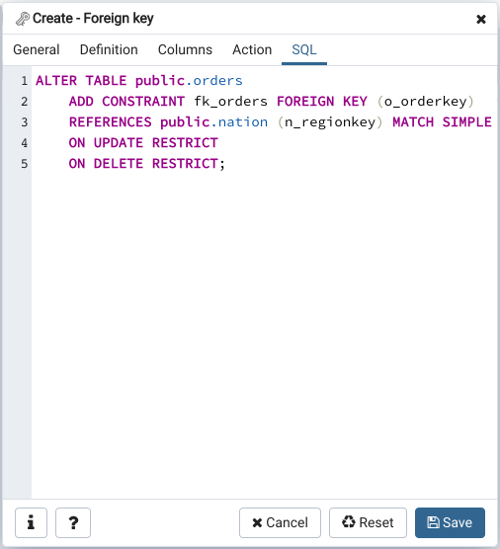Click the 'ALTER TABLE public.orders' SQL line

coord(139,81)
